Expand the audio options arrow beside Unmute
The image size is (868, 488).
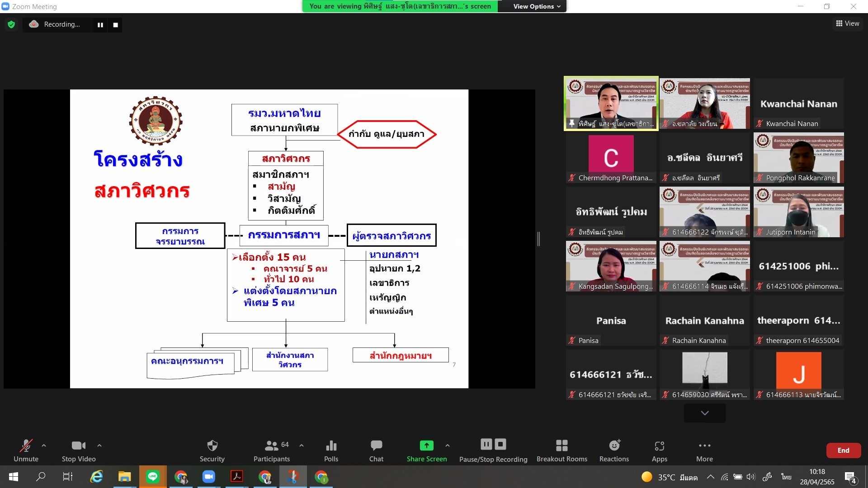[x=44, y=446]
